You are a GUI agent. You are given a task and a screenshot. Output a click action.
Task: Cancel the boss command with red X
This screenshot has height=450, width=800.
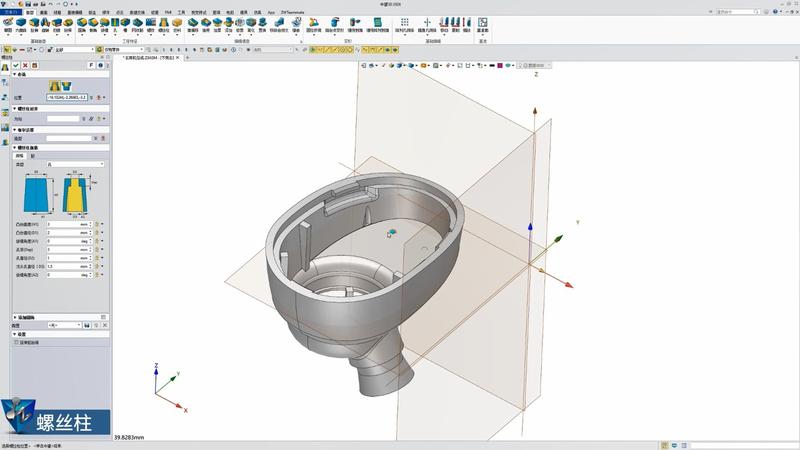coord(26,64)
